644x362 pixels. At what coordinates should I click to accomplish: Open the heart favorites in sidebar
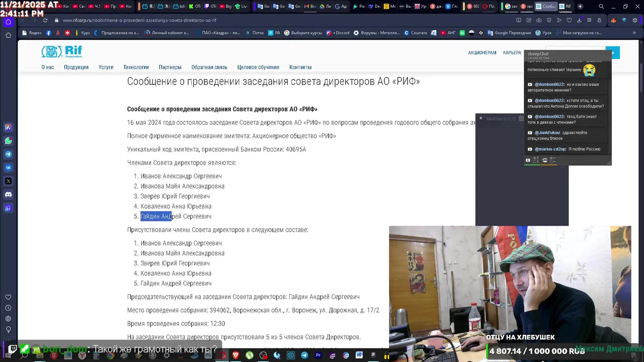pos(8,297)
